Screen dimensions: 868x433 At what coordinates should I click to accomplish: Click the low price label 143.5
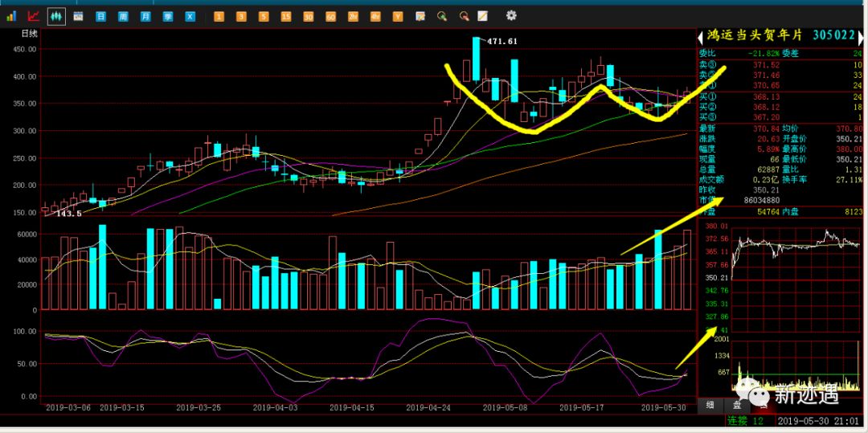pos(68,214)
